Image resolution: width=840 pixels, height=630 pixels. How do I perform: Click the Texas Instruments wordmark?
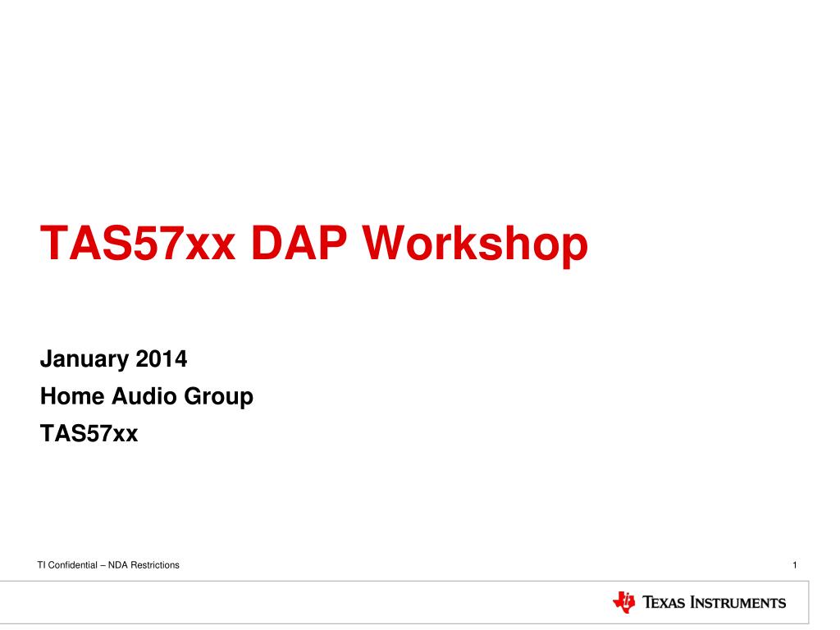714,603
